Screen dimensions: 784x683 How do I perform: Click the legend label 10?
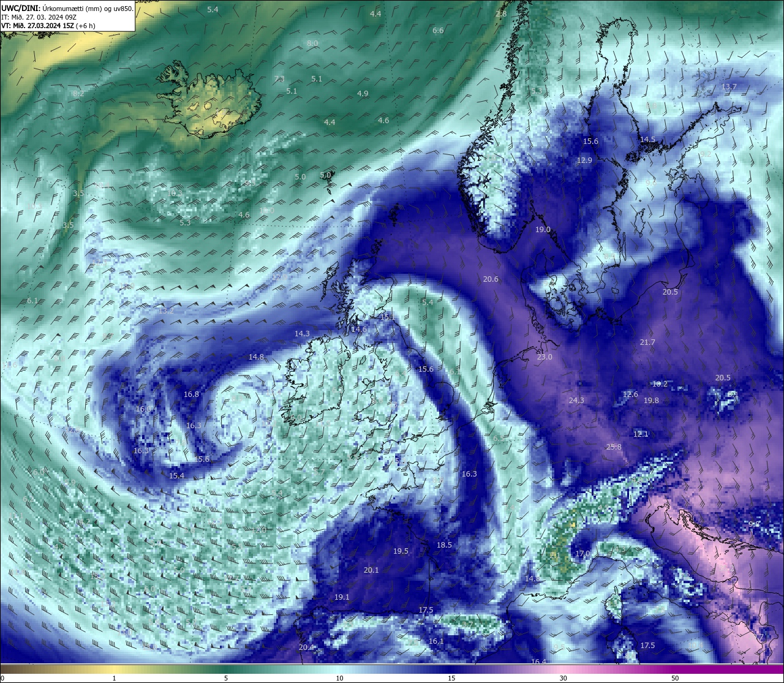click(x=339, y=678)
